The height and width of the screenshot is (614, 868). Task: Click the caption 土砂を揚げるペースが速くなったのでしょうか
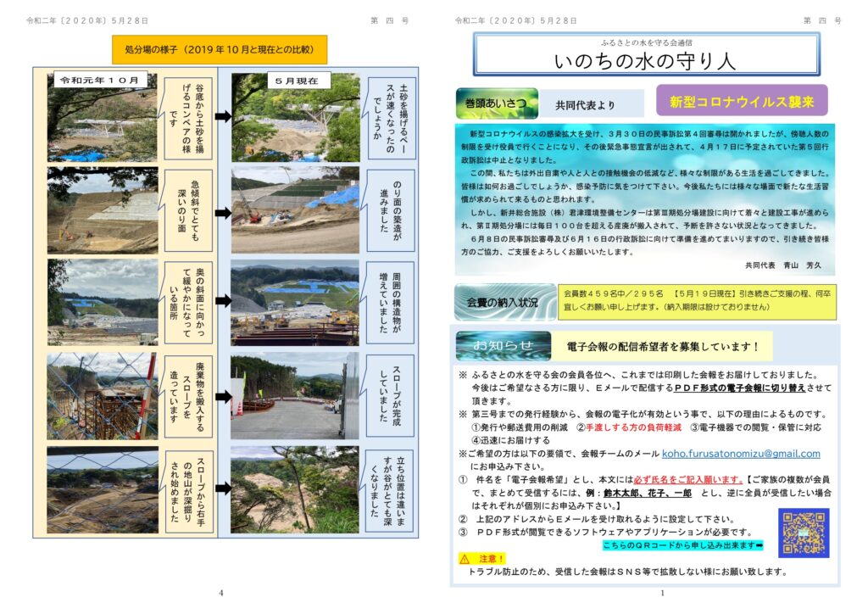tap(391, 119)
